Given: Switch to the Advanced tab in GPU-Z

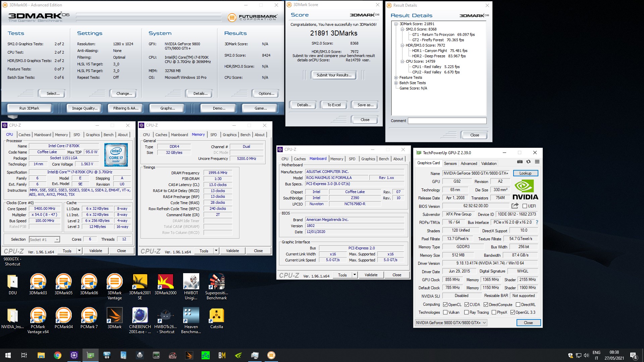Looking at the screenshot, I should tap(469, 164).
